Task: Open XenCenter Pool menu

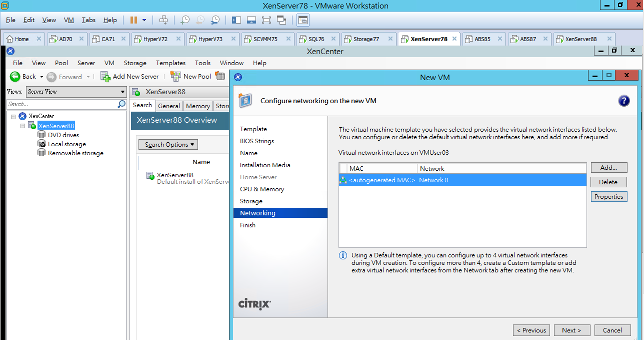Action: tap(61, 63)
